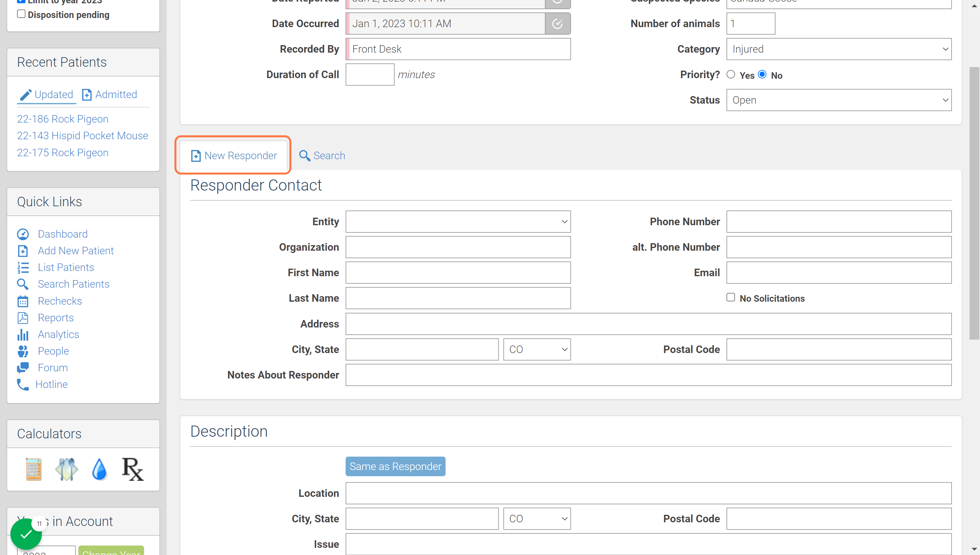Click the People icon in Quick Links
Viewport: 980px width, 555px height.
point(23,351)
